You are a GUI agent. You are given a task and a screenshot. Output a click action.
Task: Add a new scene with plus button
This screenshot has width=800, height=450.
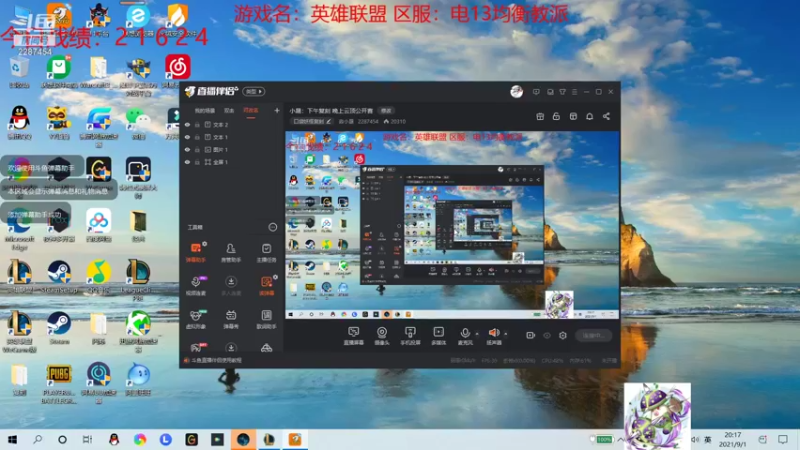(277, 110)
